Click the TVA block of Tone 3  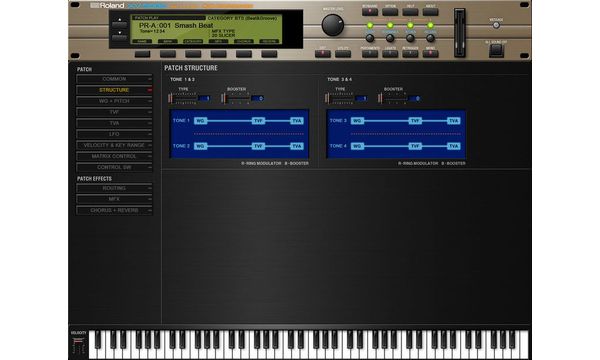pyautogui.click(x=454, y=121)
